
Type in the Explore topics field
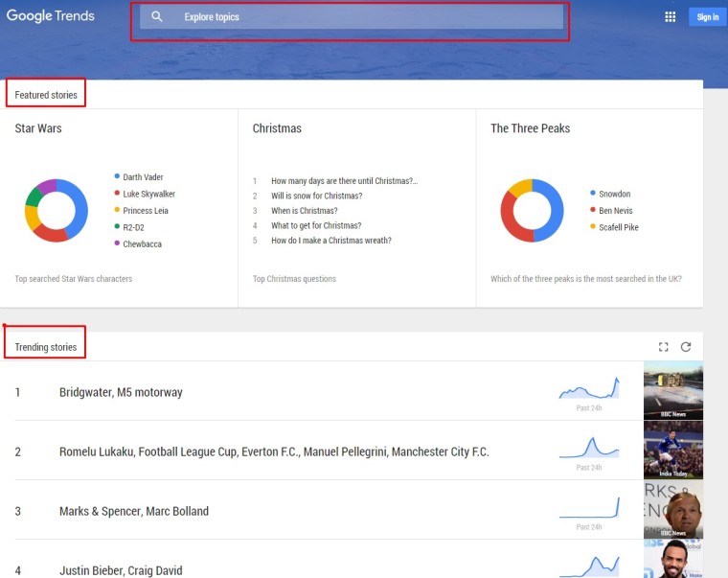click(x=364, y=17)
